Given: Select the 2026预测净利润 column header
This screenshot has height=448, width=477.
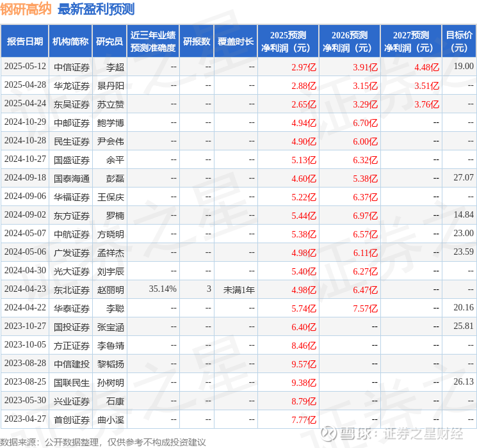Looking at the screenshot, I should 350,42.
